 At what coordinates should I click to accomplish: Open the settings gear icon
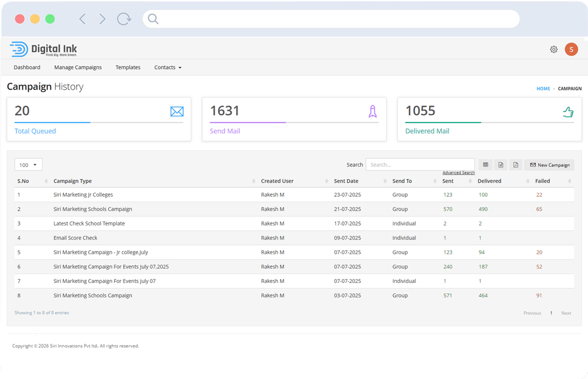coord(553,50)
